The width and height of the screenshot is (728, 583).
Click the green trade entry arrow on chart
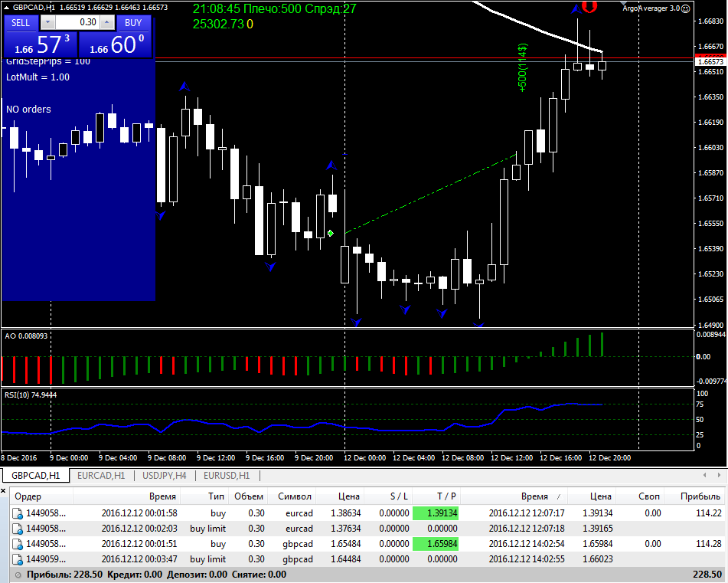tap(330, 233)
